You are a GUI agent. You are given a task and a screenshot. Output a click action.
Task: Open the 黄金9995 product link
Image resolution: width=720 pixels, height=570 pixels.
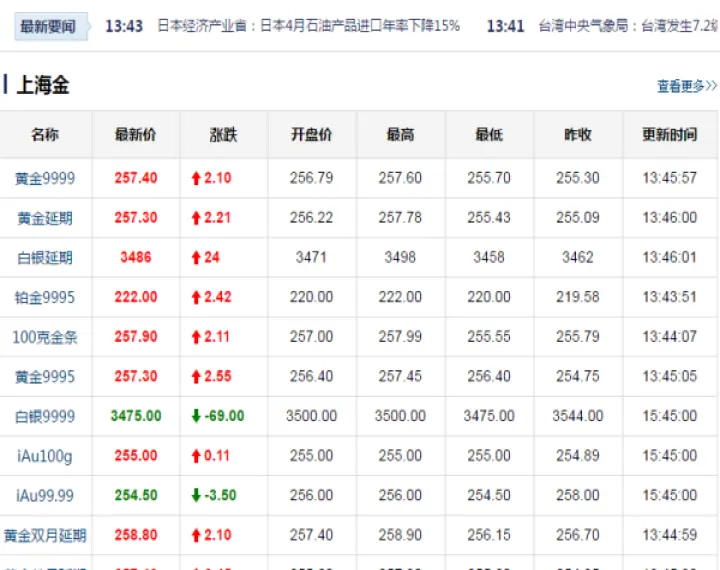(x=45, y=377)
